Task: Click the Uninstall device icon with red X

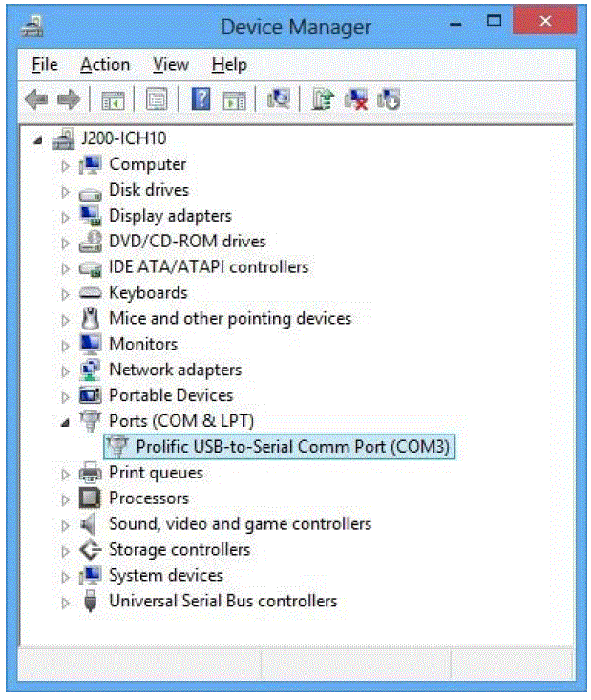Action: (356, 98)
